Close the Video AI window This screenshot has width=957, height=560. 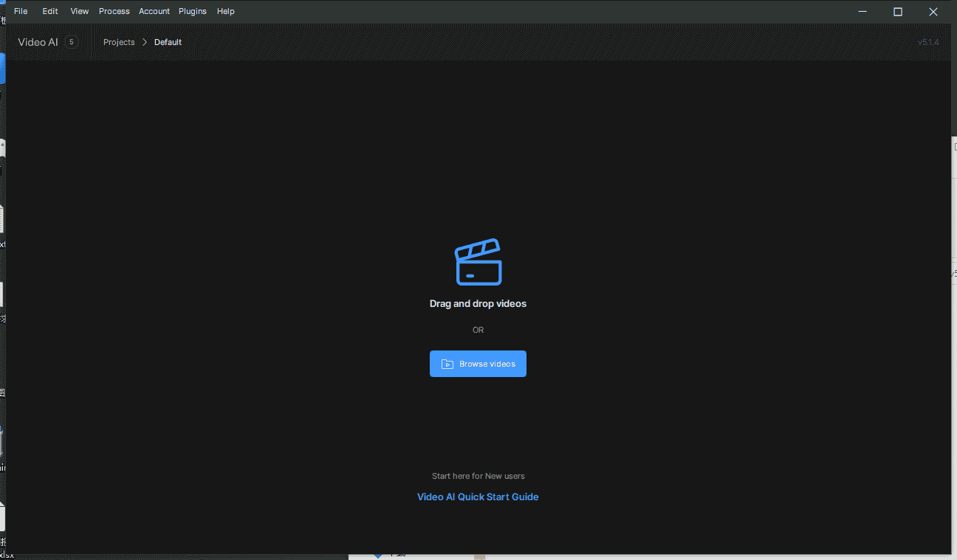coord(933,11)
